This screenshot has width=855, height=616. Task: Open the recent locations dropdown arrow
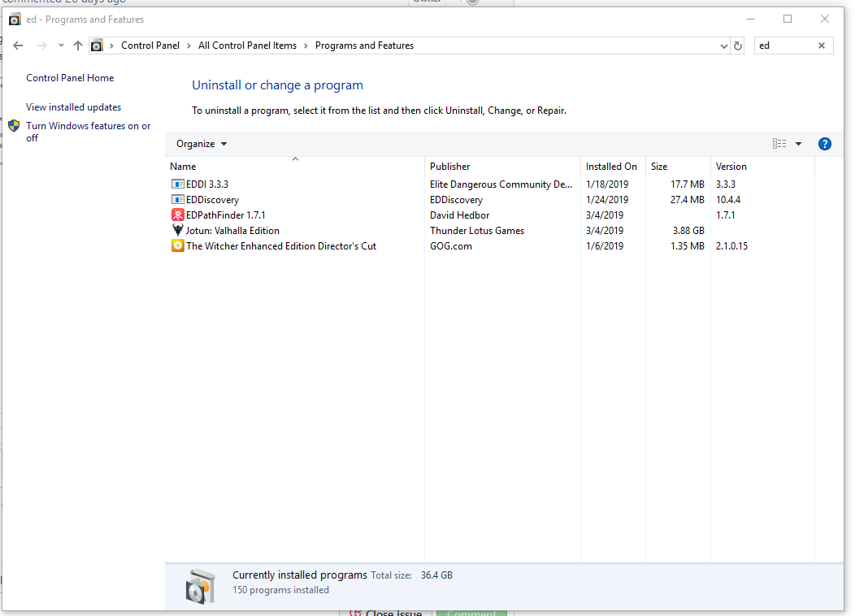click(61, 46)
